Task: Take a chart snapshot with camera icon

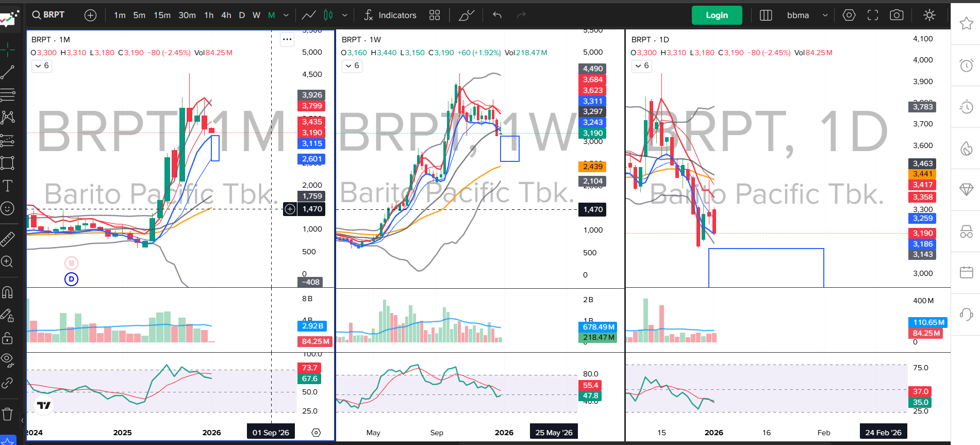Action: [x=896, y=15]
